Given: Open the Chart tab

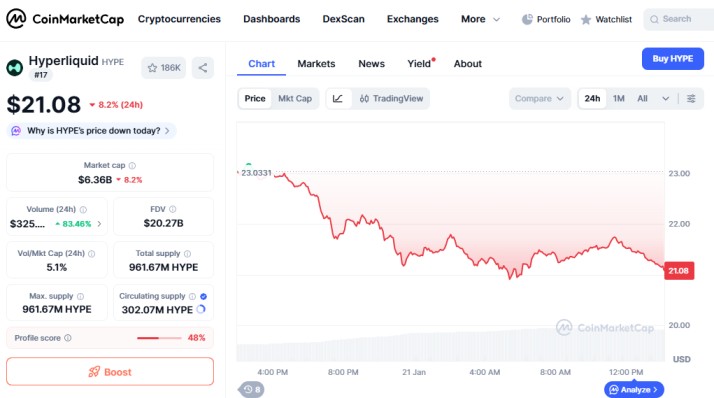Looking at the screenshot, I should pos(261,64).
